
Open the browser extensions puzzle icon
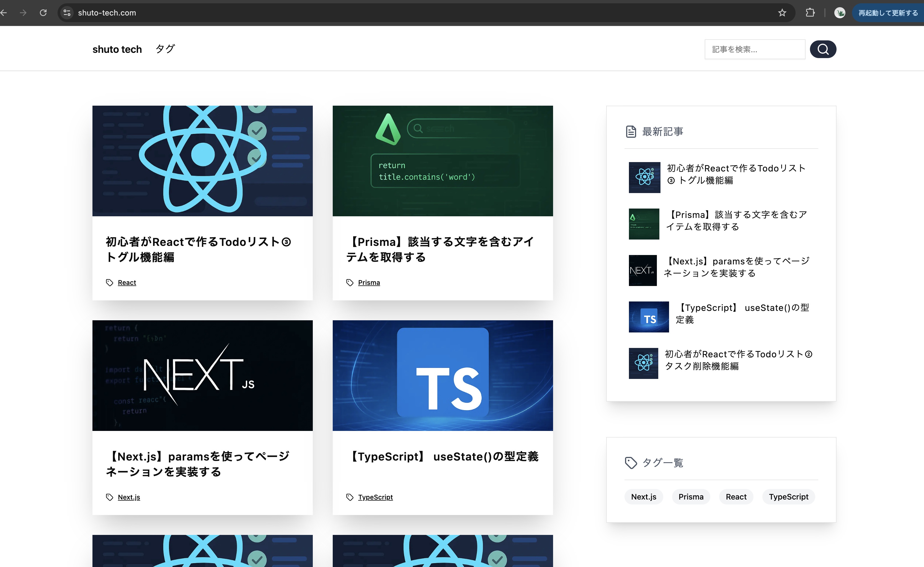coord(810,13)
